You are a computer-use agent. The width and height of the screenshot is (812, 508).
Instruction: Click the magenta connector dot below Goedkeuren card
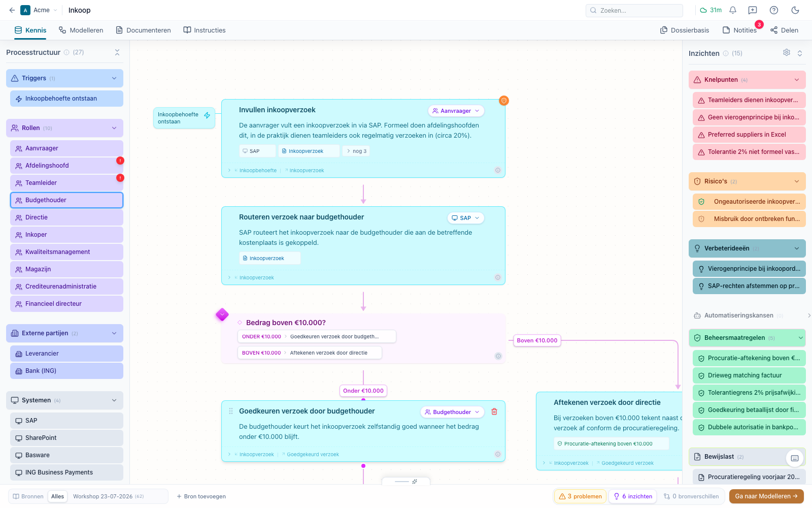(x=363, y=466)
